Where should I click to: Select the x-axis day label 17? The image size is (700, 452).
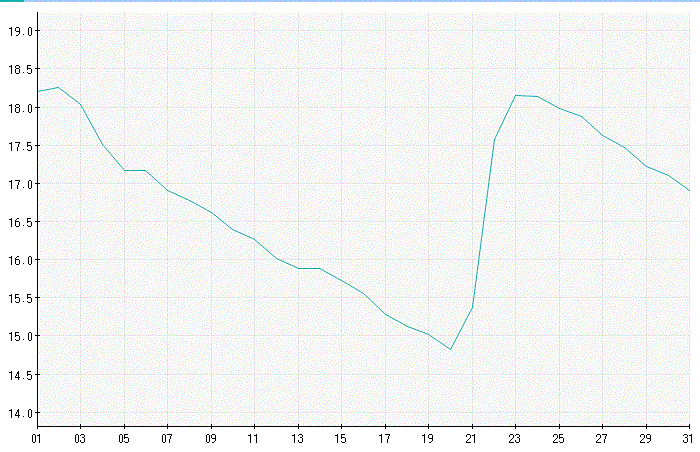[x=384, y=439]
